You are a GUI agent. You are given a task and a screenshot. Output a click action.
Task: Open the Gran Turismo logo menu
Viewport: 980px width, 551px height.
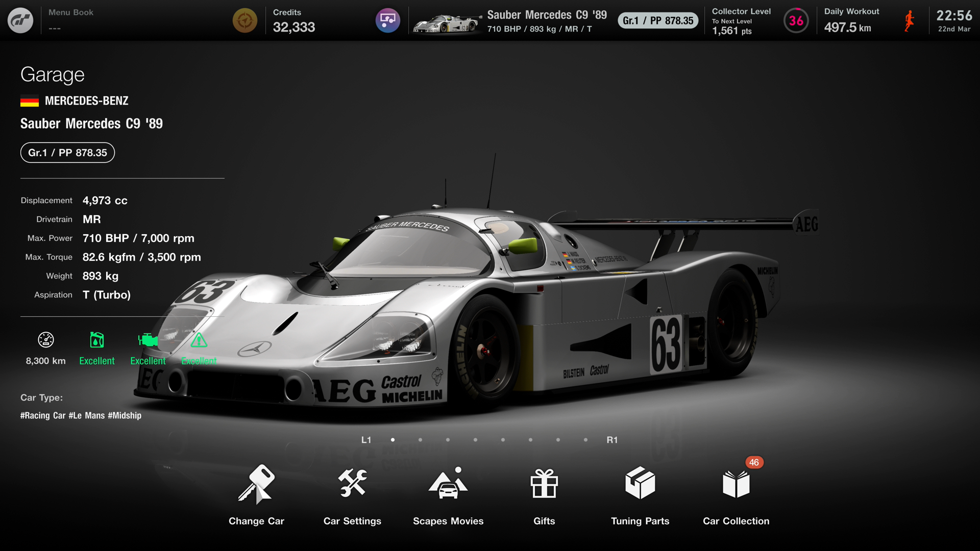point(20,20)
